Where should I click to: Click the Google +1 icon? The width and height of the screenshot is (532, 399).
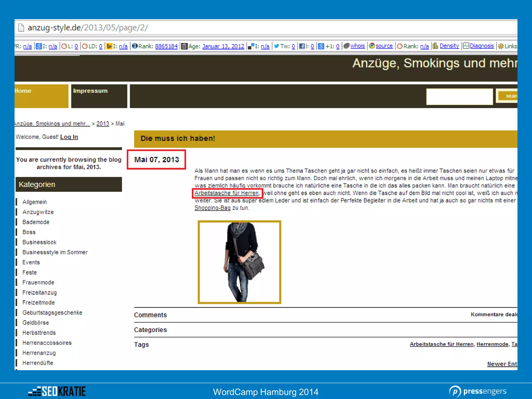coord(321,46)
